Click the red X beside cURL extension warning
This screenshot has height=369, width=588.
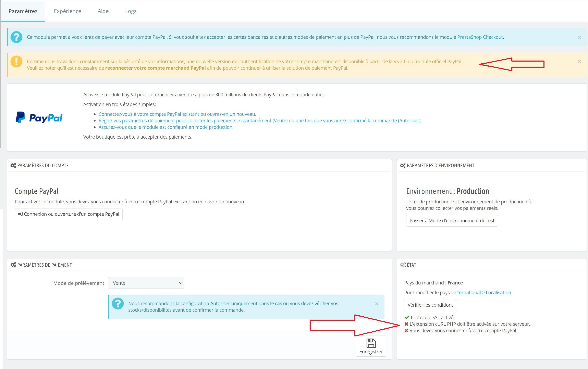(x=406, y=324)
